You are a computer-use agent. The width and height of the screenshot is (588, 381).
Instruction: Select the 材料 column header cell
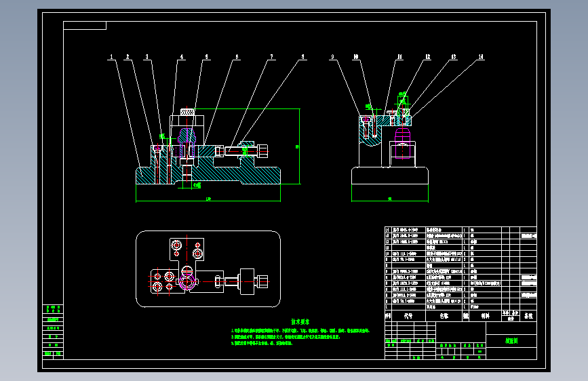point(485,316)
